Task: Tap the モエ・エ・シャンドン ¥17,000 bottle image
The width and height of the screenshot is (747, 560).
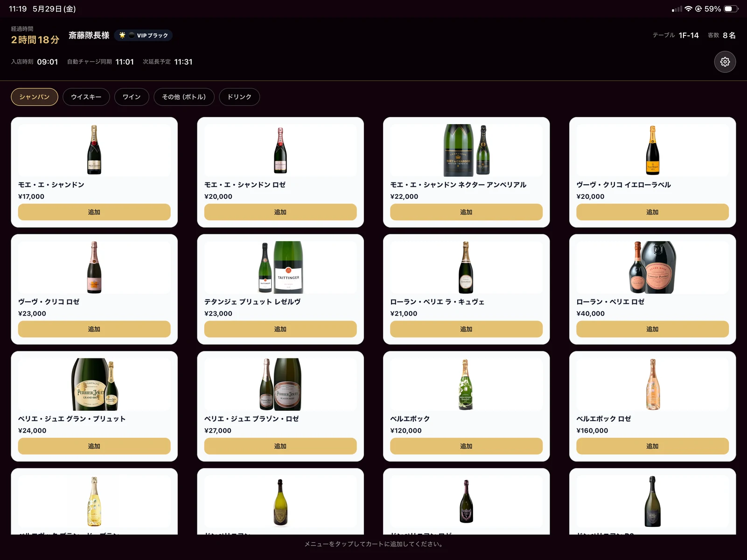Action: [x=94, y=150]
